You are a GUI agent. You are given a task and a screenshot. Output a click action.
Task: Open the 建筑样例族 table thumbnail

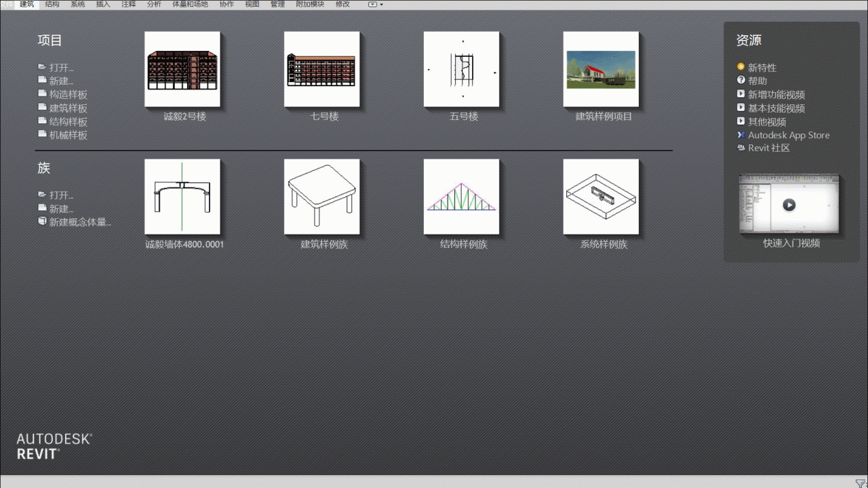click(322, 197)
